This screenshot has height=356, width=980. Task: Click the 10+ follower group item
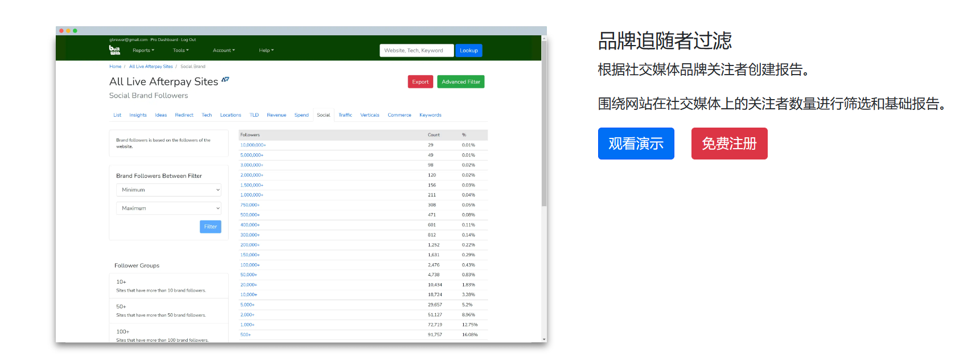[x=168, y=286]
